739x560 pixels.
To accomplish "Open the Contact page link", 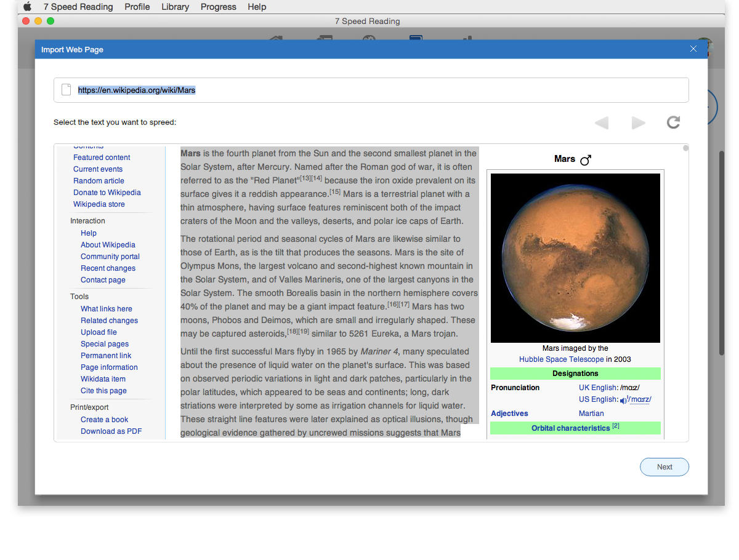I will click(103, 280).
